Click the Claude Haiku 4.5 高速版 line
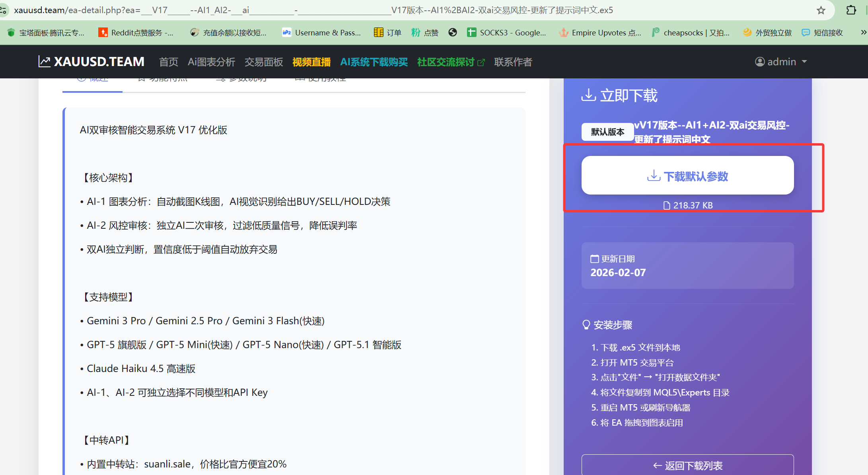 point(138,369)
